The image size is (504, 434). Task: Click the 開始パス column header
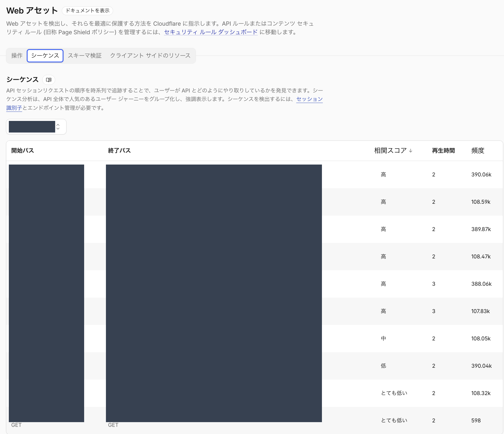pyautogui.click(x=23, y=150)
